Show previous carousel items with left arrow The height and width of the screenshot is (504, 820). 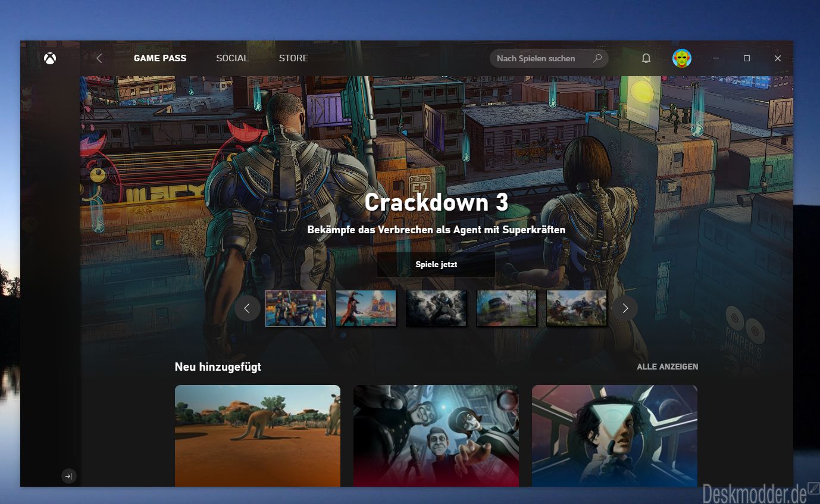[x=248, y=308]
